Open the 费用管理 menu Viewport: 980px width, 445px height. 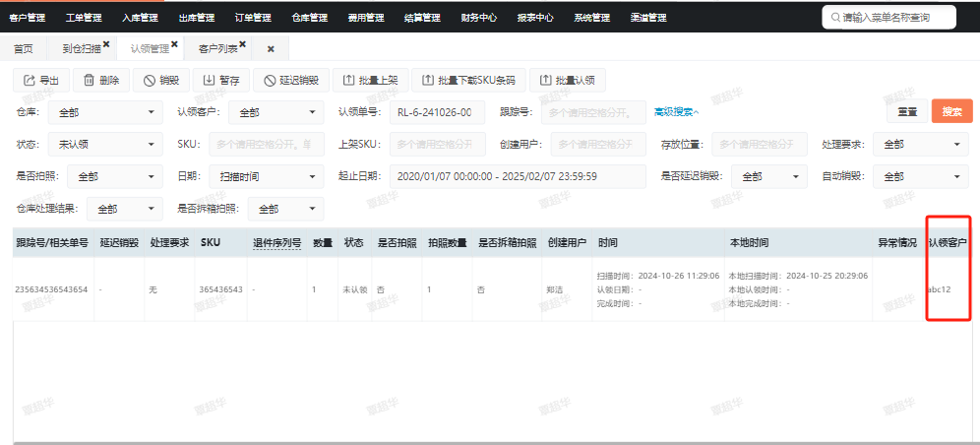tap(366, 18)
